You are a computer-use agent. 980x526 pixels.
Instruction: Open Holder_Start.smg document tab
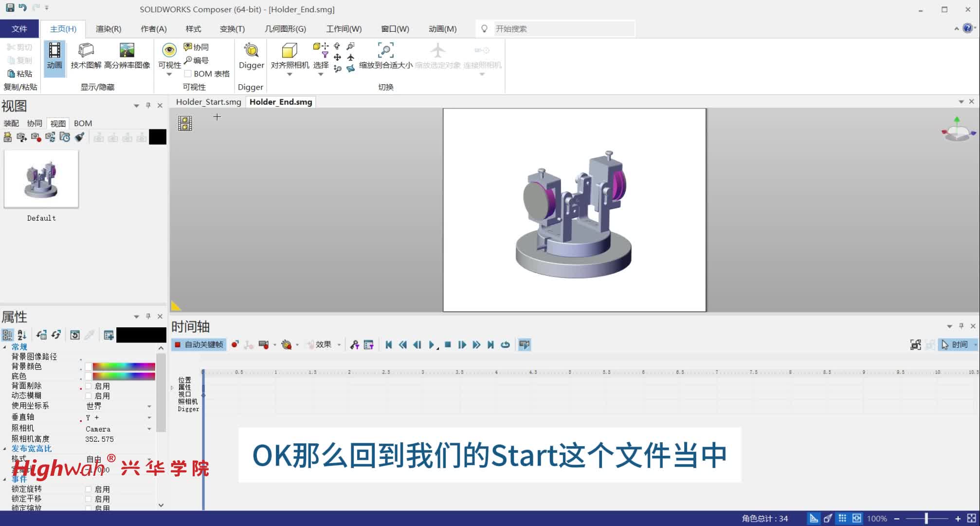[208, 102]
